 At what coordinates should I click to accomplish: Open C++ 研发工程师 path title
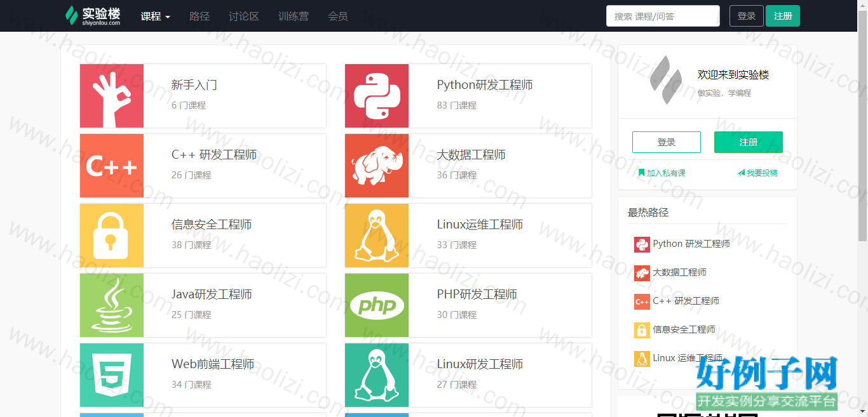(x=214, y=155)
